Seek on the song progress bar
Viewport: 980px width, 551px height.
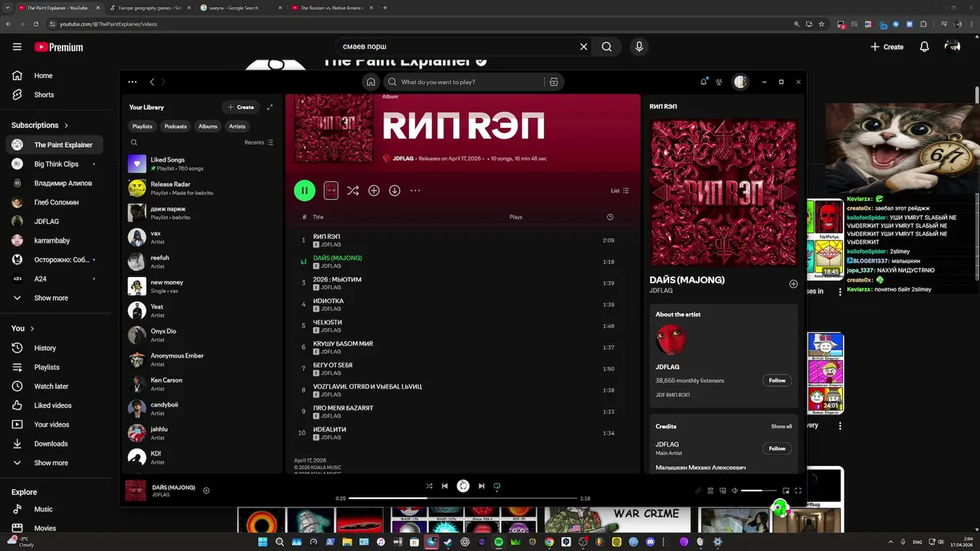(463, 498)
